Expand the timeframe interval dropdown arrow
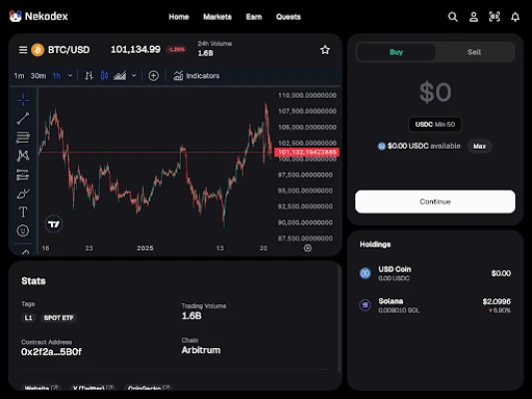 point(70,75)
